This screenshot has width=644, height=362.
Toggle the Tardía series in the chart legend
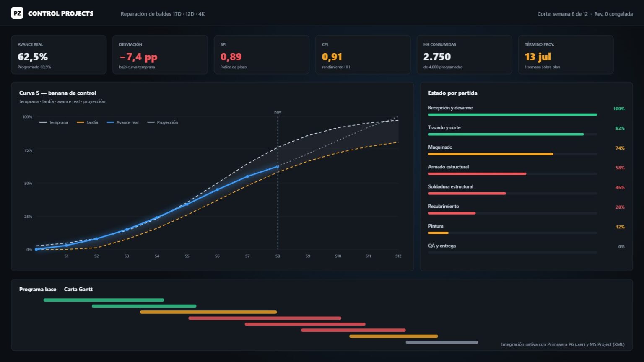click(x=88, y=122)
